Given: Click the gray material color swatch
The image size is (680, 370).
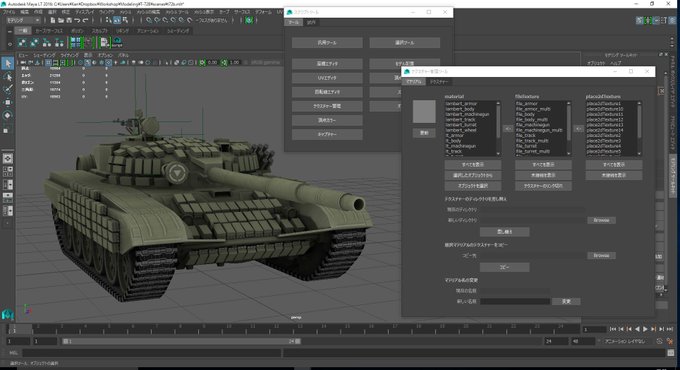Looking at the screenshot, I should (x=424, y=111).
